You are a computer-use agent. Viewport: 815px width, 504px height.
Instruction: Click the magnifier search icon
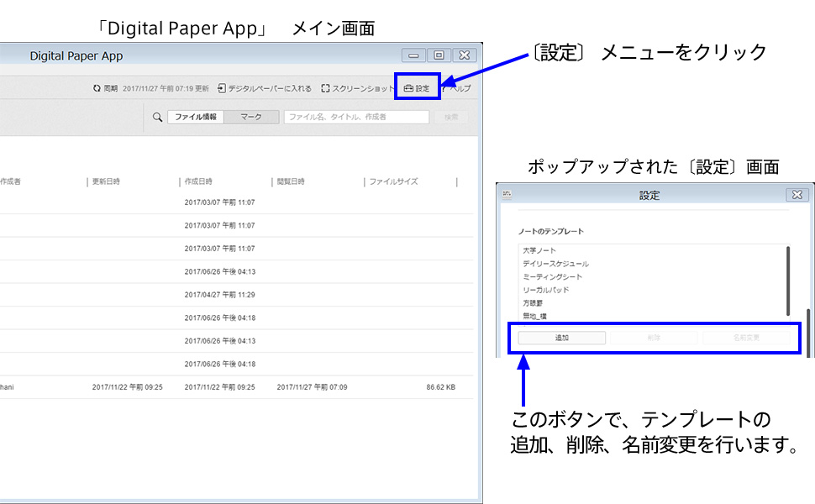[x=157, y=118]
